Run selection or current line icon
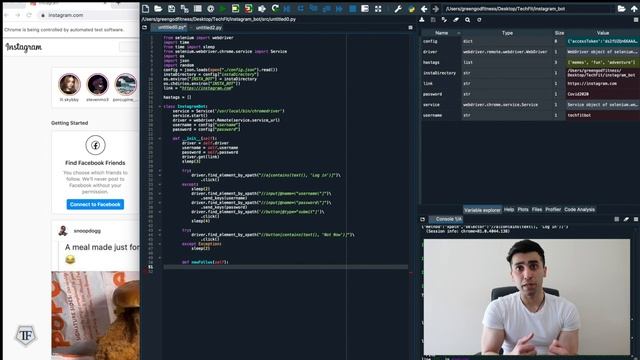Image resolution: width=640 pixels, height=360 pixels. [262, 9]
